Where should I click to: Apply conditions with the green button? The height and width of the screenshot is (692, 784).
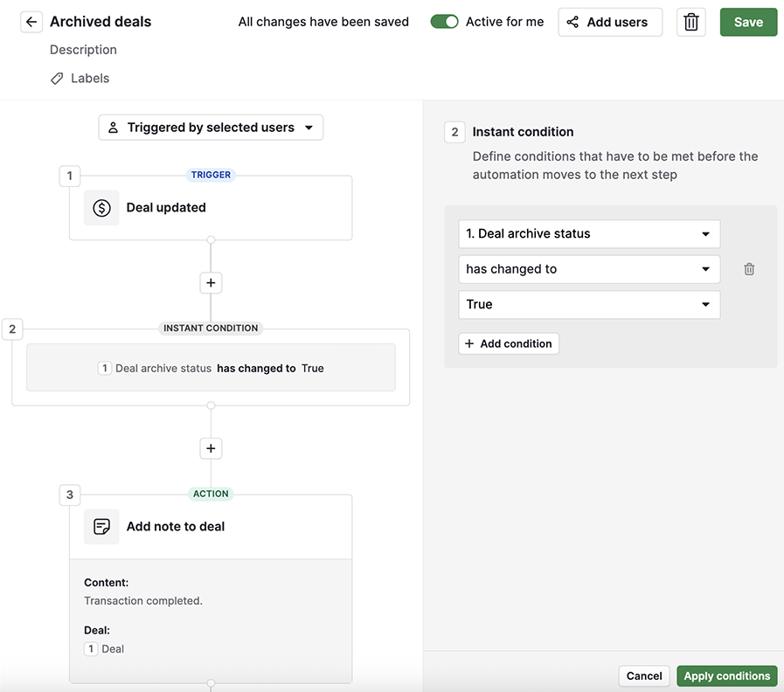[726, 675]
